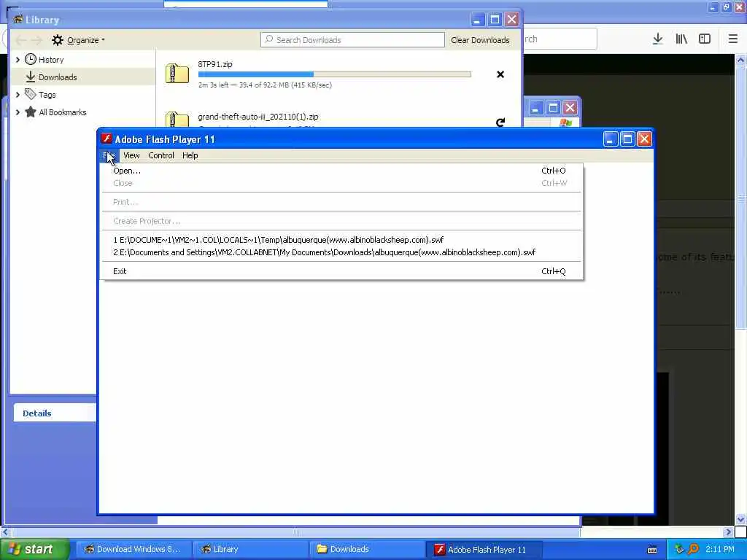Click the Tags icon in sidebar

pyautogui.click(x=31, y=94)
